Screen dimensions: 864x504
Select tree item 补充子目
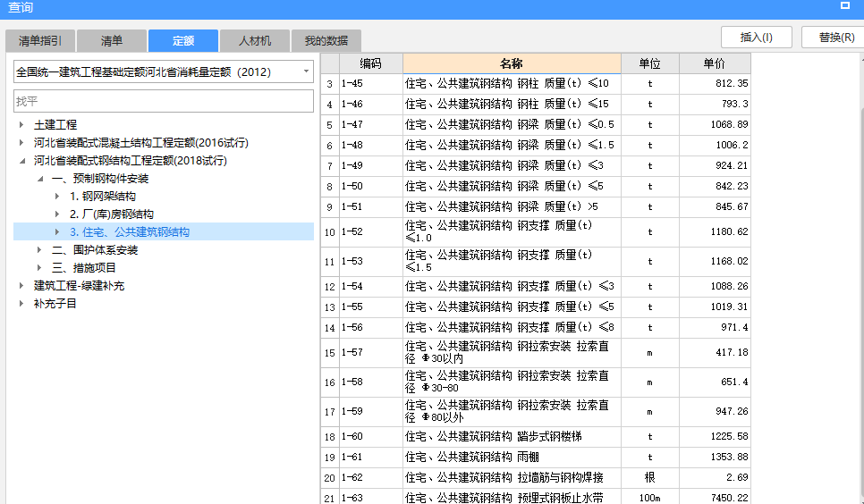55,304
